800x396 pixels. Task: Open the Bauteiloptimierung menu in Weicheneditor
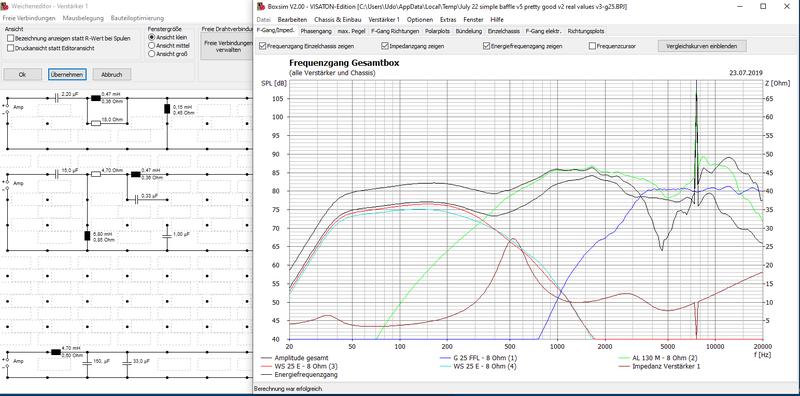137,18
